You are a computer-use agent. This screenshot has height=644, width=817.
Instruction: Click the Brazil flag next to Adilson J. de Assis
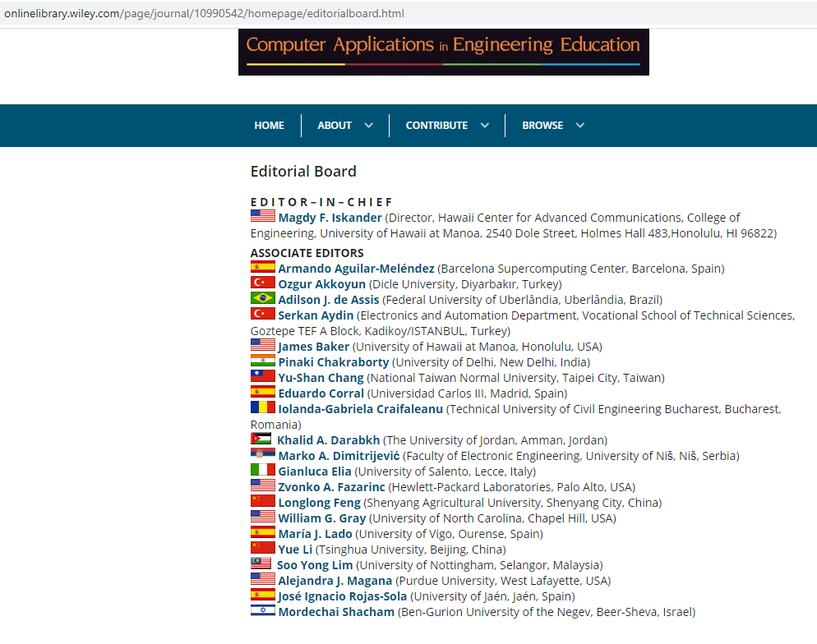click(x=263, y=299)
